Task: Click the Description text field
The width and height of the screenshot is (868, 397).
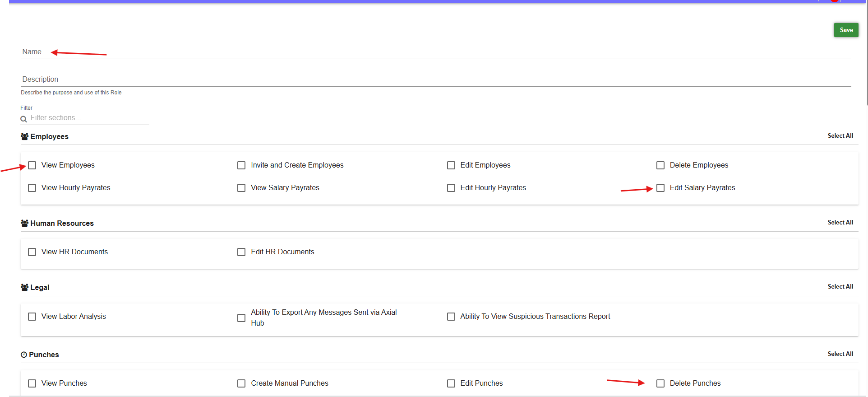Action: pyautogui.click(x=435, y=79)
